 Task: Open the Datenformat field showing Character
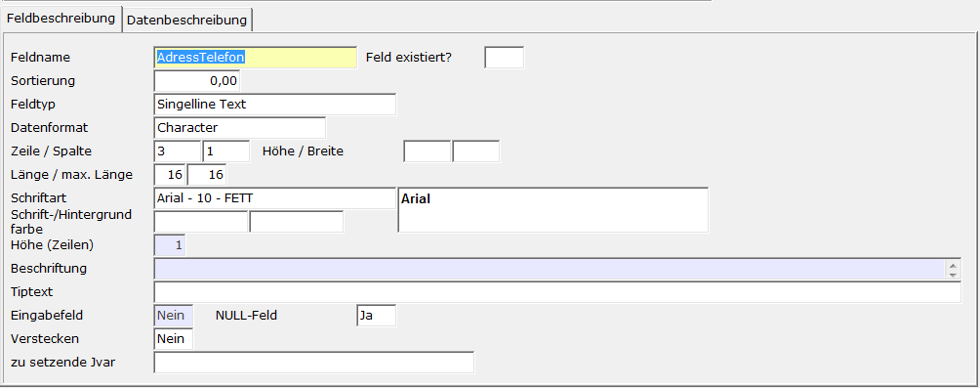(x=240, y=128)
